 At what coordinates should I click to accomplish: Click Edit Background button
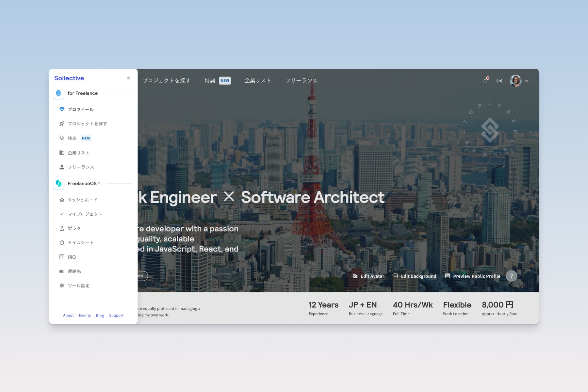414,276
